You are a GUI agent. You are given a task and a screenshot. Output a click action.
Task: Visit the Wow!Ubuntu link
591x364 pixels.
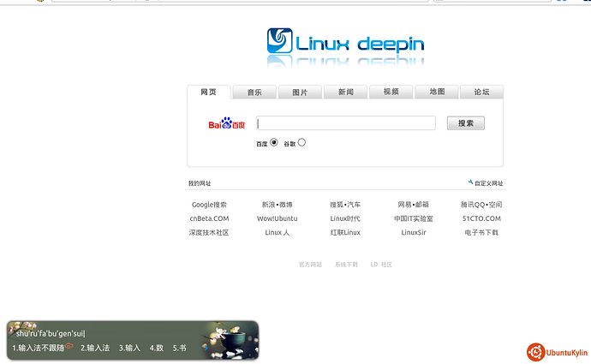[278, 218]
